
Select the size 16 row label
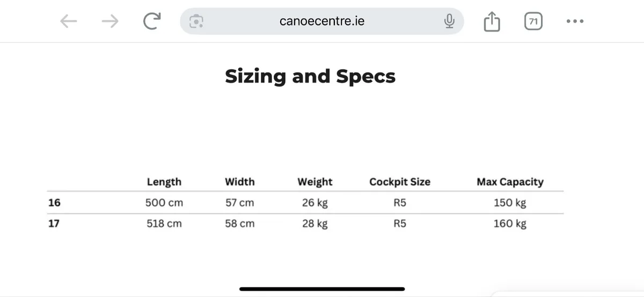point(54,203)
